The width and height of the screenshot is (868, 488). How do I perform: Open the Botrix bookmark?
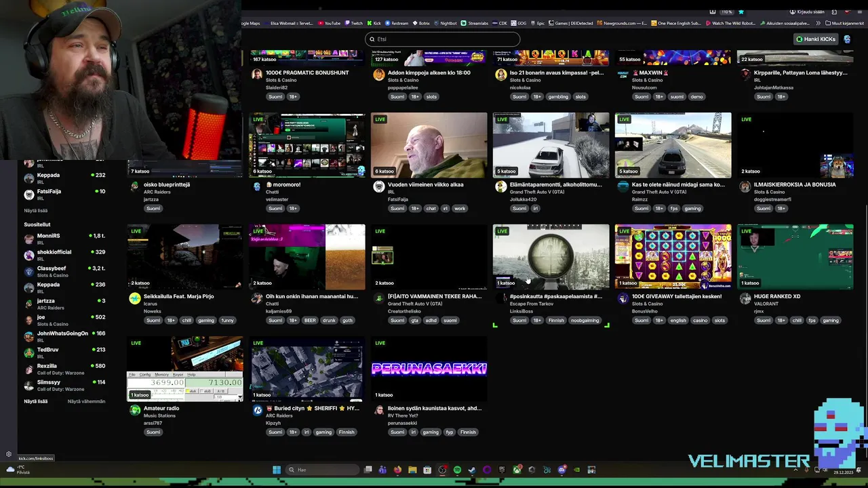420,23
